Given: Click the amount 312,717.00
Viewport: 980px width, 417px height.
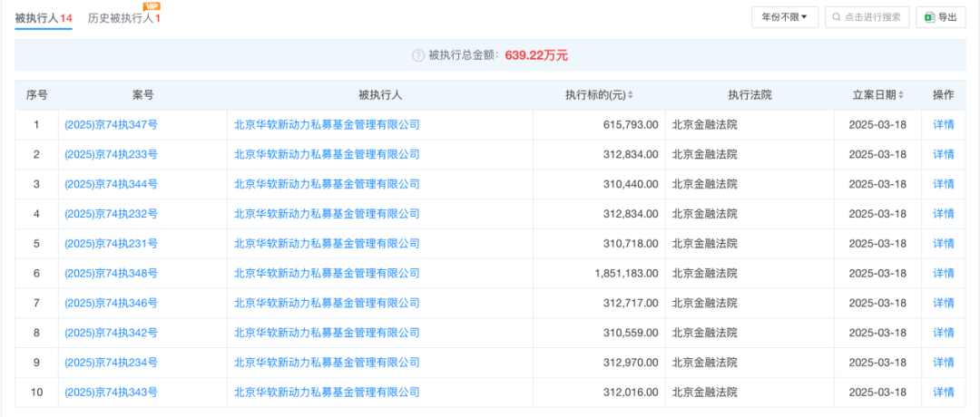Looking at the screenshot, I should pos(632,303).
